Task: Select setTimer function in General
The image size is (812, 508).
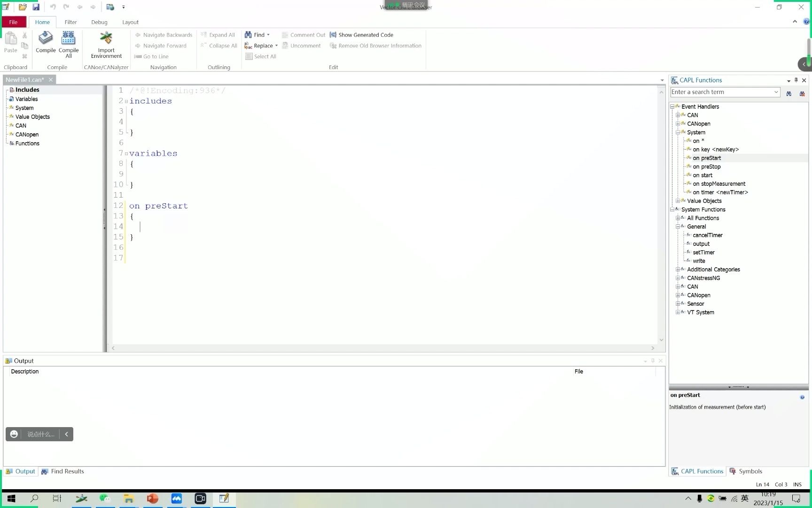Action: tap(703, 253)
